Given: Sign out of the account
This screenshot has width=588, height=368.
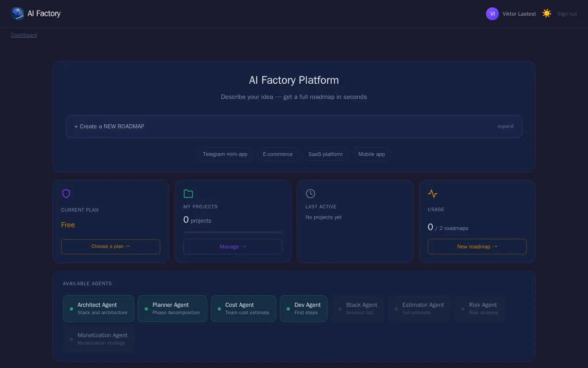Looking at the screenshot, I should (x=567, y=14).
